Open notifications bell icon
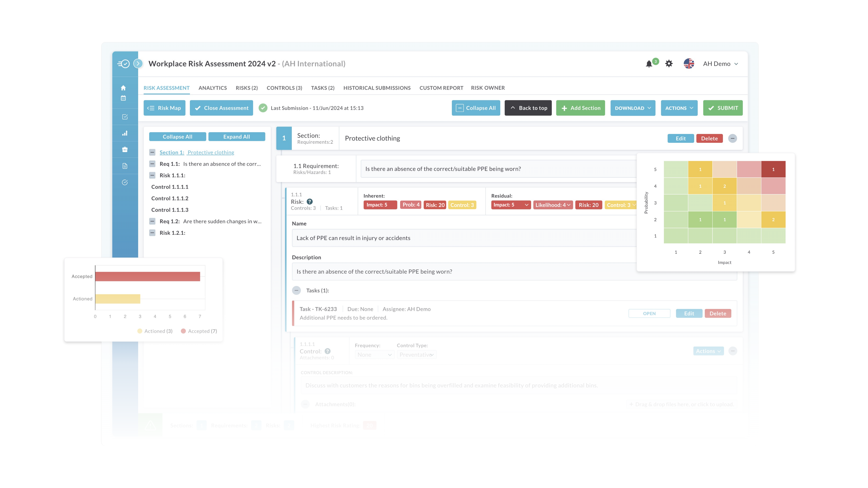 pyautogui.click(x=649, y=64)
